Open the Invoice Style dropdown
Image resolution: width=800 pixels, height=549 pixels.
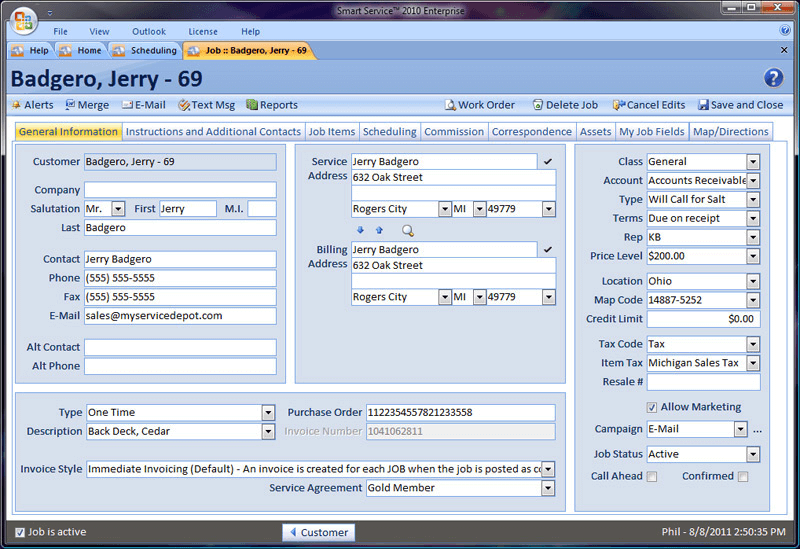(548, 469)
